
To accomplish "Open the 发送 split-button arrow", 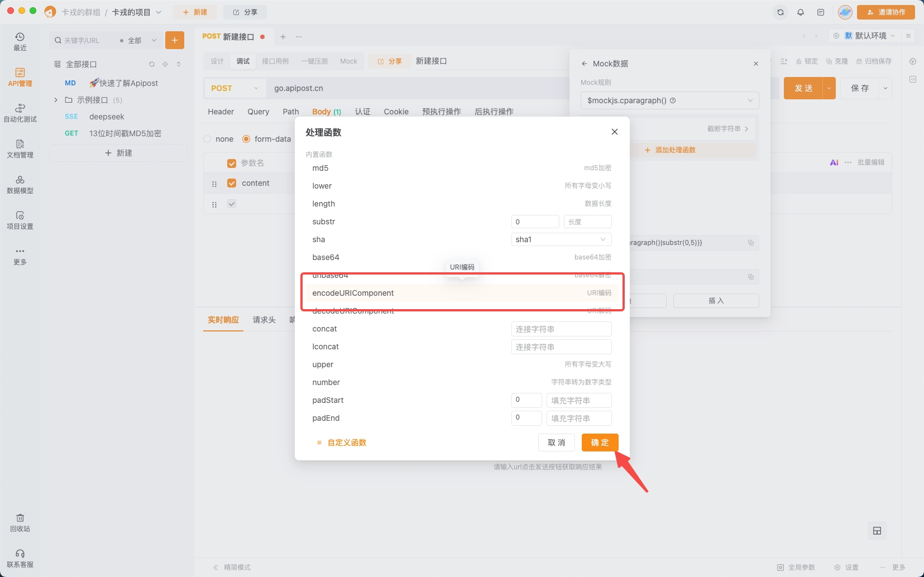I will pos(829,88).
